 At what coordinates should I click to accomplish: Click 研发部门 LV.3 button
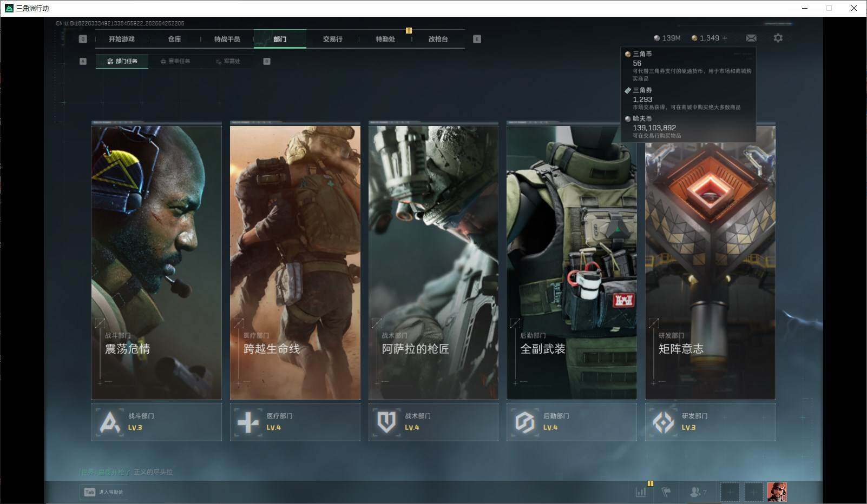point(710,422)
